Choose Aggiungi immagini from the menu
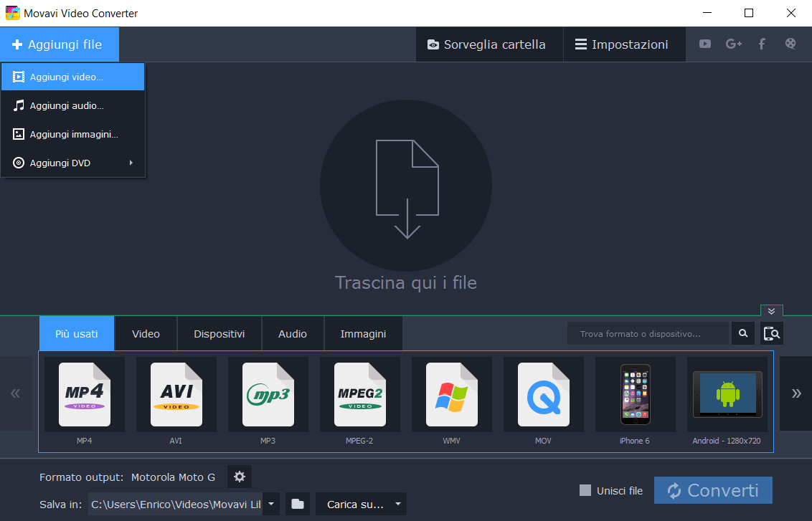 click(72, 134)
